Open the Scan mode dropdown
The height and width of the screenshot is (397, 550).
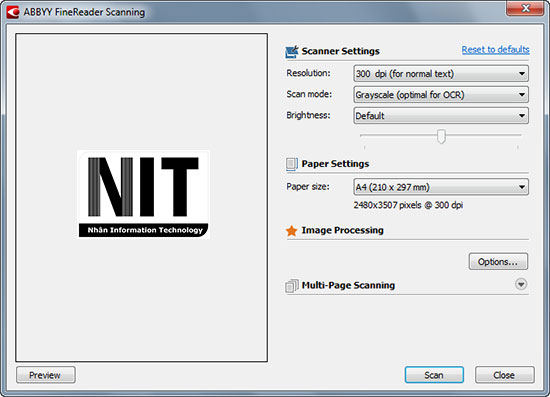coord(441,95)
